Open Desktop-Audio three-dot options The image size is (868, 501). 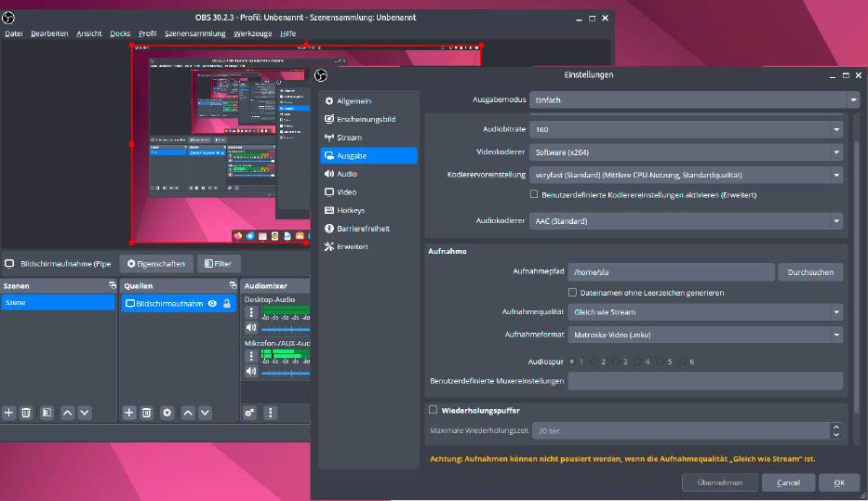point(251,312)
